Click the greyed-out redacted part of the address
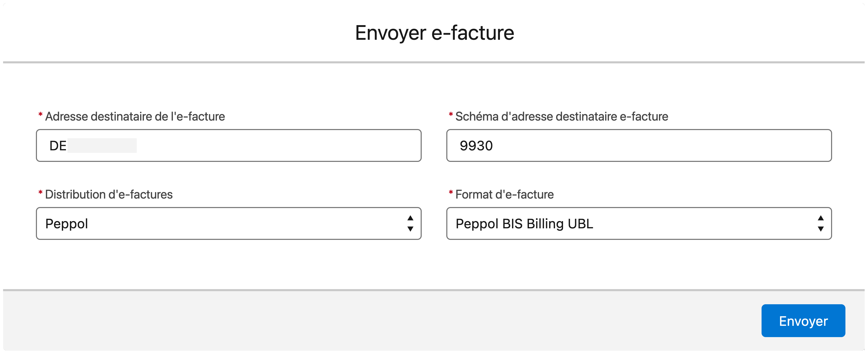Viewport: 868px width, 353px height. point(102,146)
